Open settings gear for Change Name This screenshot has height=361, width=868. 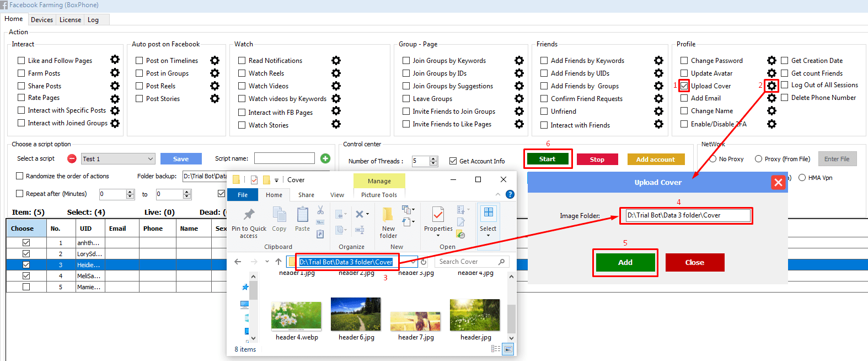tap(771, 111)
